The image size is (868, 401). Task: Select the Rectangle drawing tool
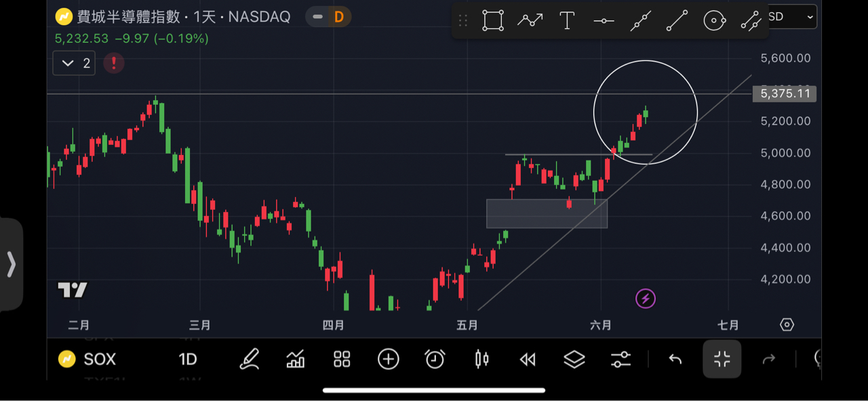point(493,20)
